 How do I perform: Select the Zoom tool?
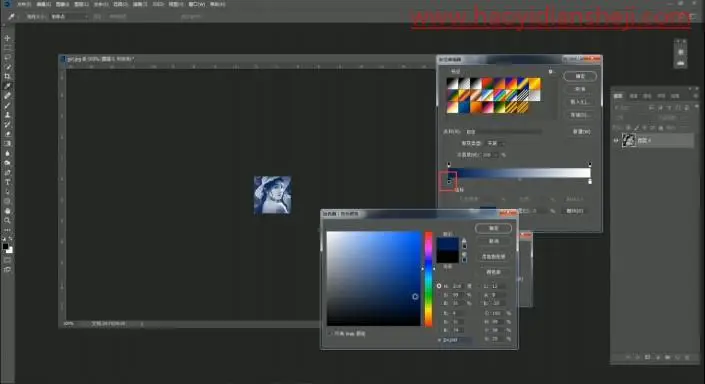coord(7,220)
